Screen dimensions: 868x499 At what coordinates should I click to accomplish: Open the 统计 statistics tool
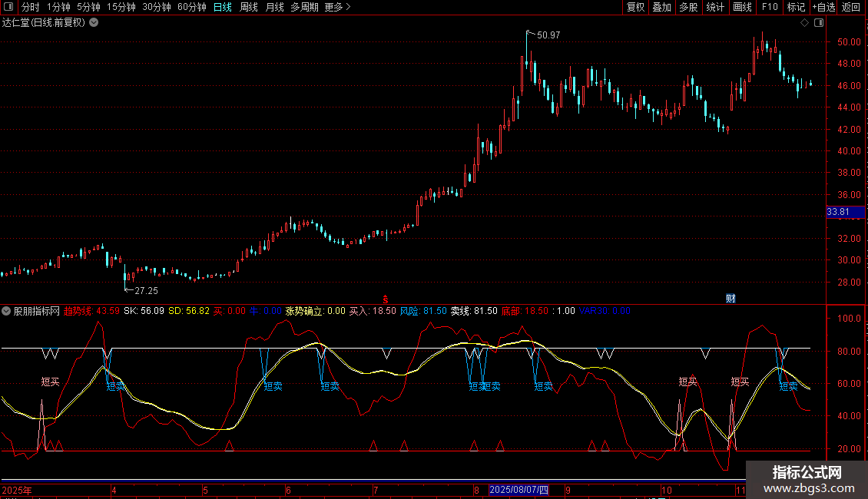pyautogui.click(x=715, y=7)
